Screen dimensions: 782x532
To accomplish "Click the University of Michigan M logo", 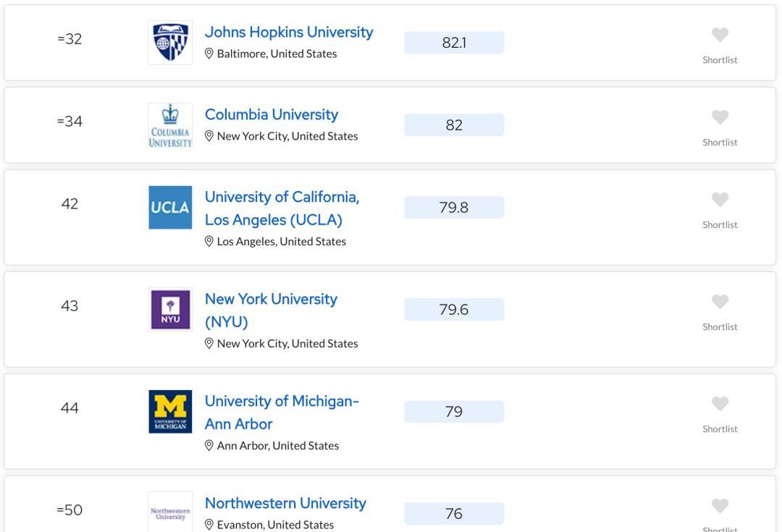I will [170, 412].
